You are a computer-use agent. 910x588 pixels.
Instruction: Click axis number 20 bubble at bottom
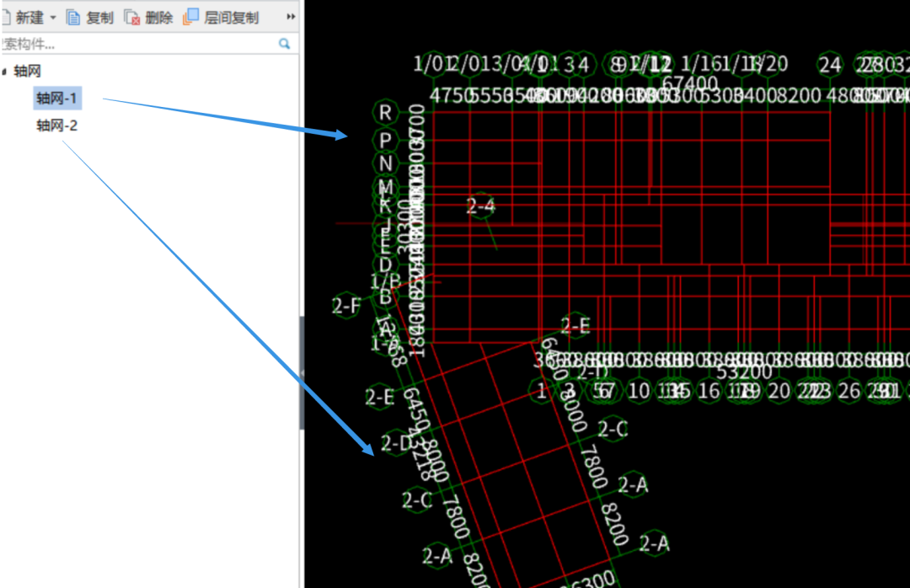coord(779,391)
